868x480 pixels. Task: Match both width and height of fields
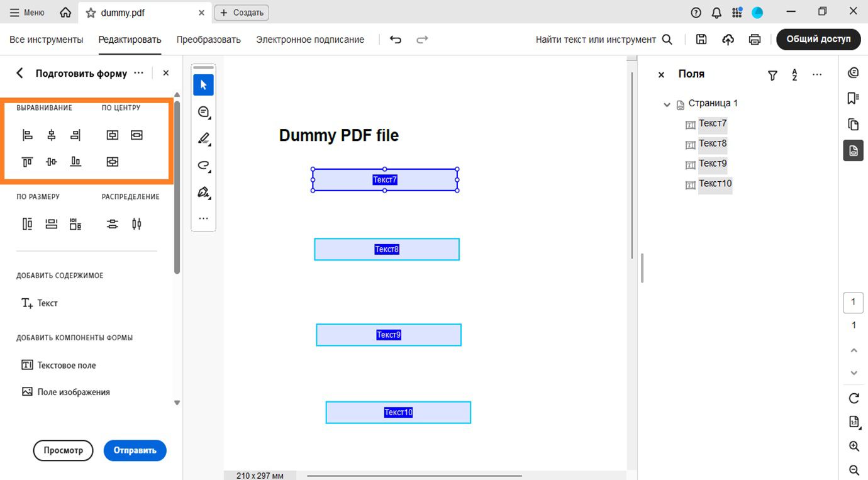click(75, 224)
